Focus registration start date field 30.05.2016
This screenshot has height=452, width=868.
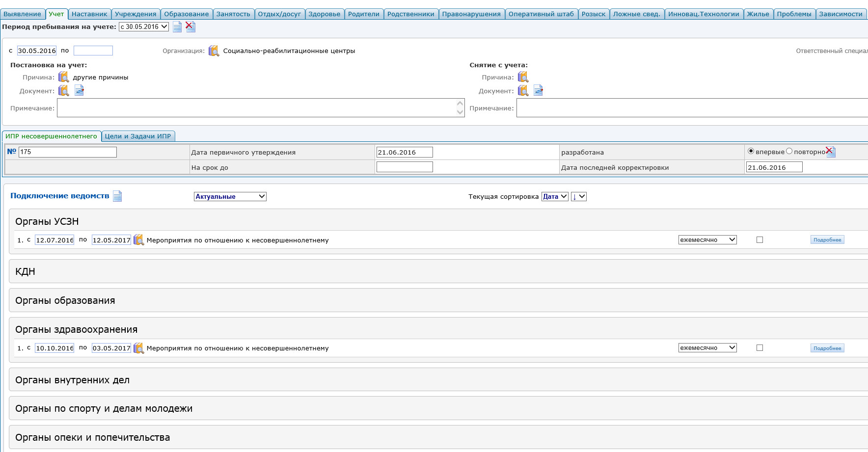37,51
